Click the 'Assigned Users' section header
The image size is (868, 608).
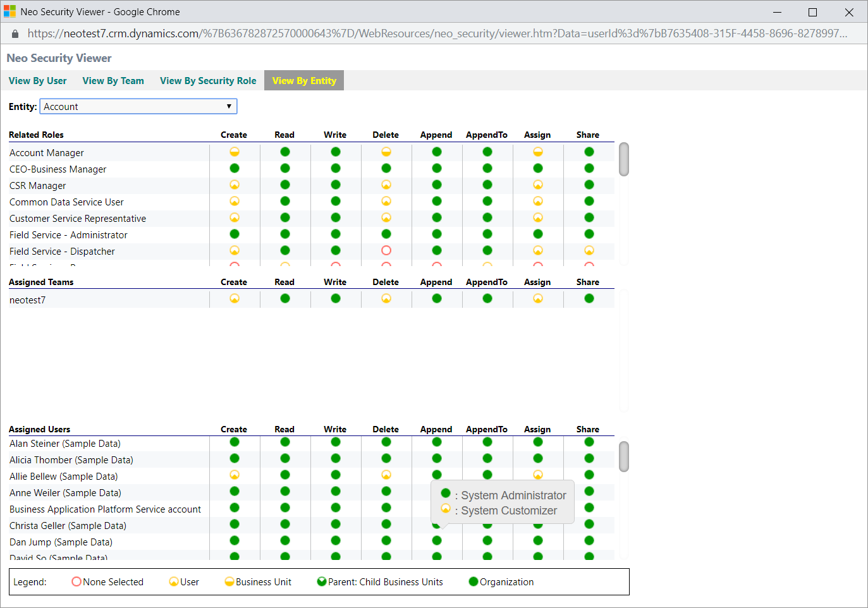tap(39, 429)
